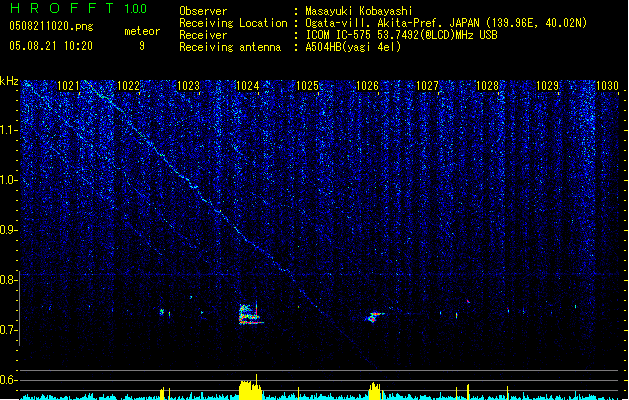Click the Receiving Location label
The width and height of the screenshot is (629, 400).
[233, 23]
